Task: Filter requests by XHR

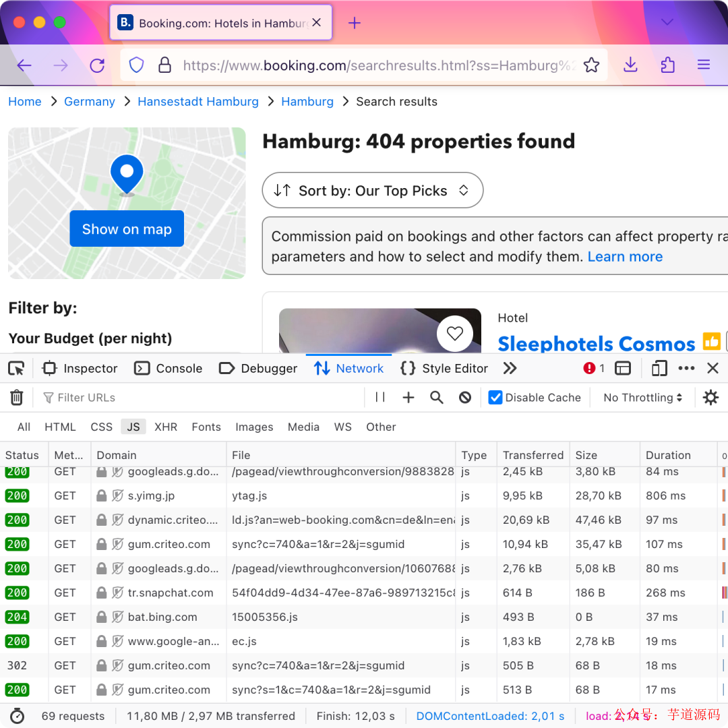Action: 166,427
